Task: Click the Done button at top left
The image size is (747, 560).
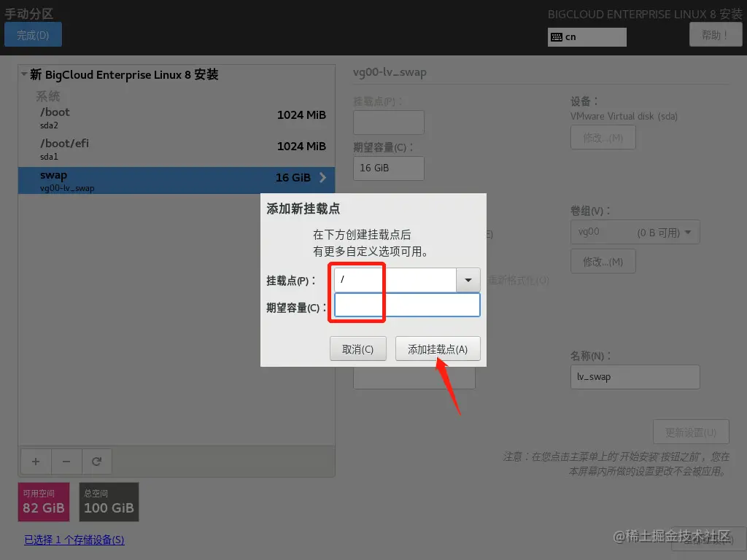Action: 33,35
